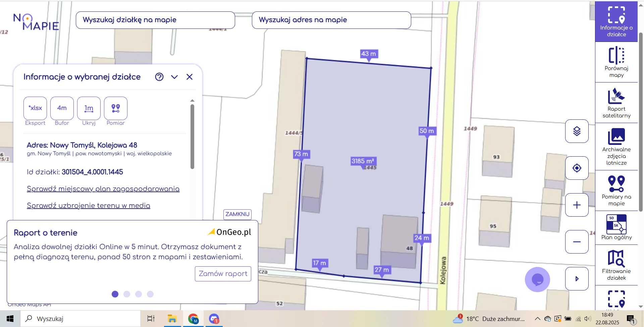644x327 pixels.
Task: Click Zamów raport button
Action: (223, 274)
